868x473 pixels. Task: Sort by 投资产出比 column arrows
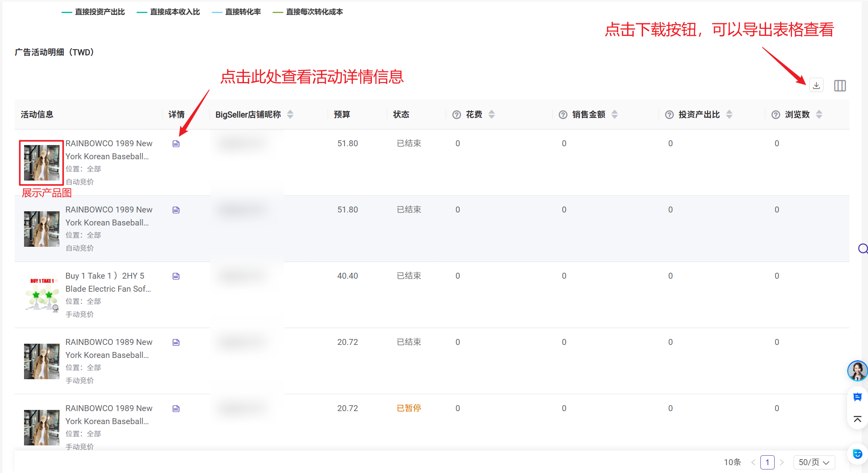tap(729, 114)
